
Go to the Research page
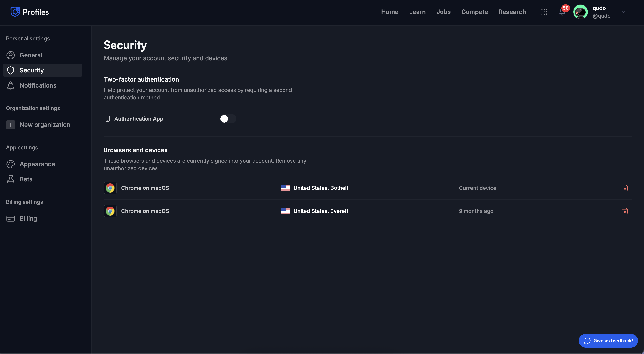512,12
